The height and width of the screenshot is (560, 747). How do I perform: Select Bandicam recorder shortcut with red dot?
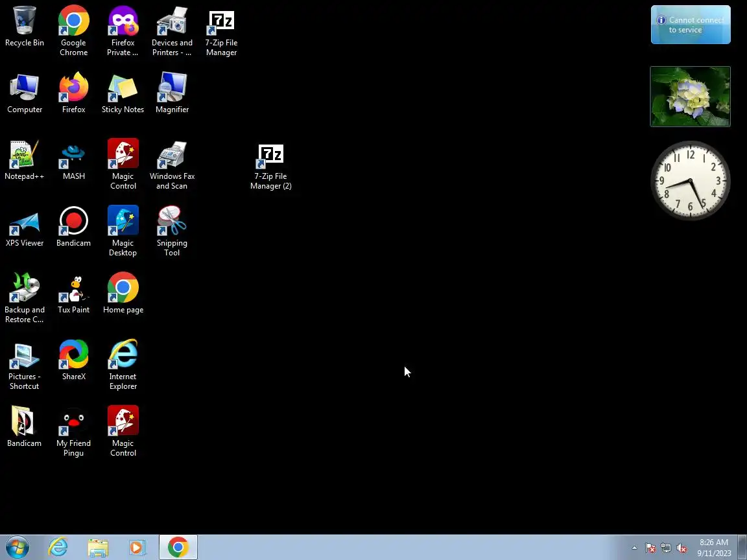pyautogui.click(x=73, y=226)
